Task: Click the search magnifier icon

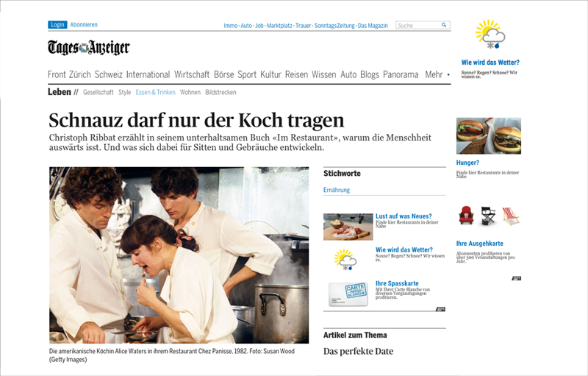Action: (444, 25)
